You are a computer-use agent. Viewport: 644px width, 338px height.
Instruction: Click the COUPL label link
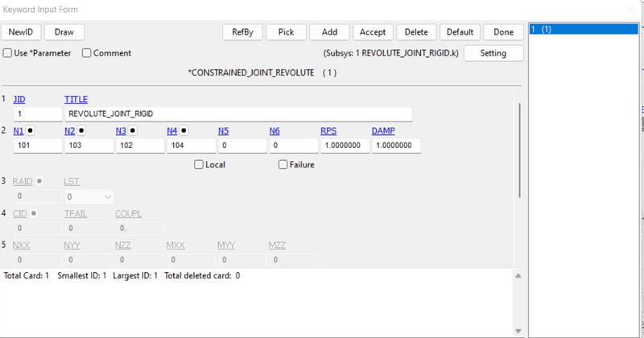pyautogui.click(x=129, y=214)
